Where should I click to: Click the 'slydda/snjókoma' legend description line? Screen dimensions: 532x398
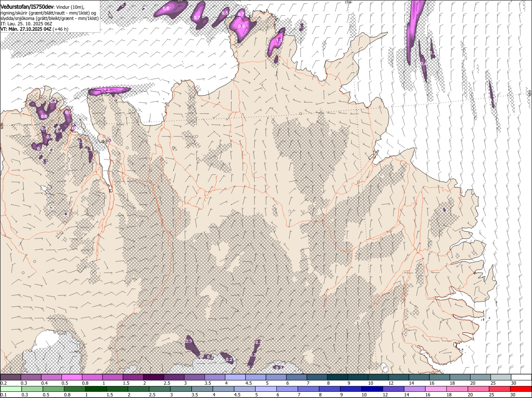(x=49, y=18)
